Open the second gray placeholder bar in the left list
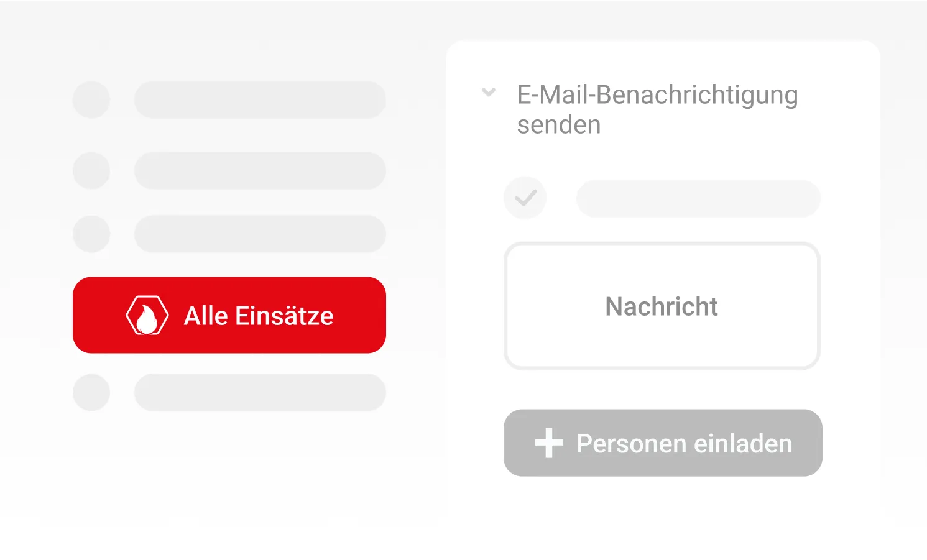The height and width of the screenshot is (560, 927). coord(260,170)
